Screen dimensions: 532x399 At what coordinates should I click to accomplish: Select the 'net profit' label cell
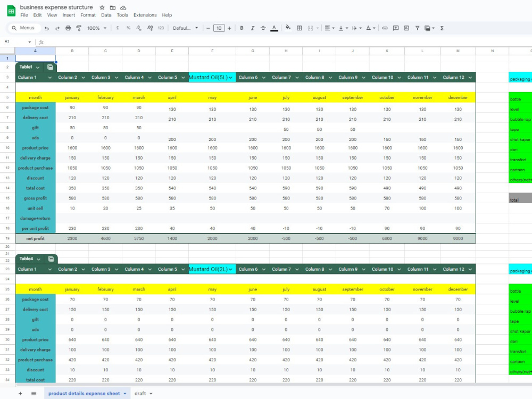(35, 238)
